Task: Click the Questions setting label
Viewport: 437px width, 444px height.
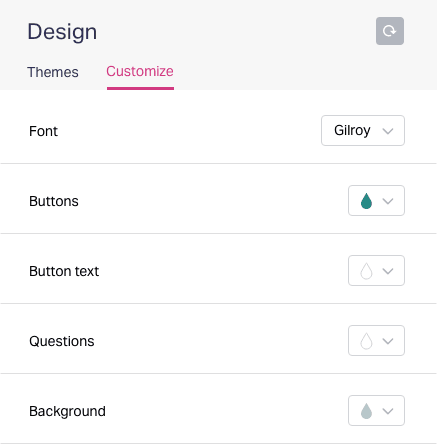Action: click(62, 341)
